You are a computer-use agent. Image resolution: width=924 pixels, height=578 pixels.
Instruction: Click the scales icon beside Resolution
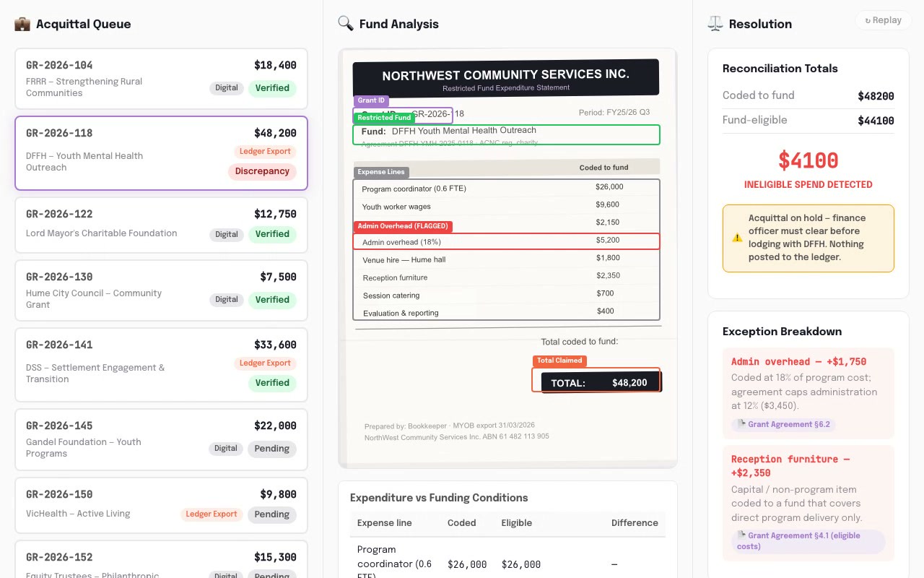click(715, 24)
